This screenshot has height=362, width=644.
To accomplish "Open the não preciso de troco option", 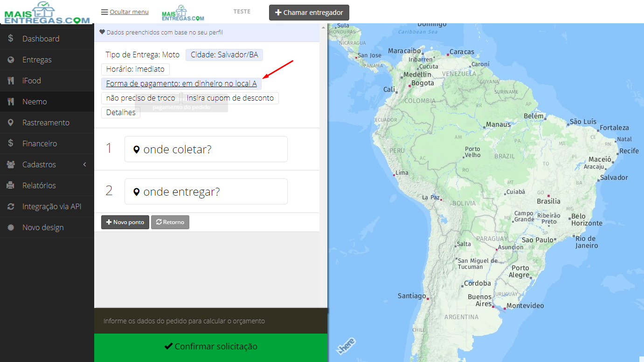I will coord(140,98).
